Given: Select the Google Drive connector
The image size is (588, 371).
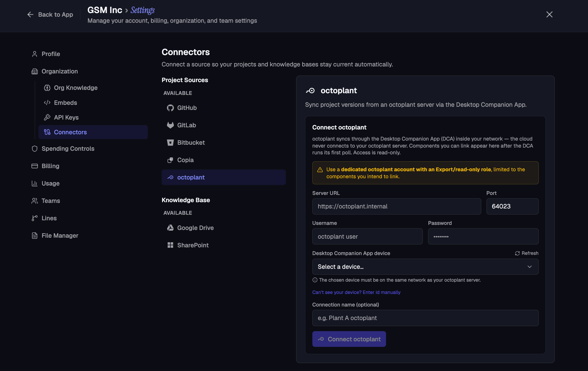Looking at the screenshot, I should click(223, 228).
